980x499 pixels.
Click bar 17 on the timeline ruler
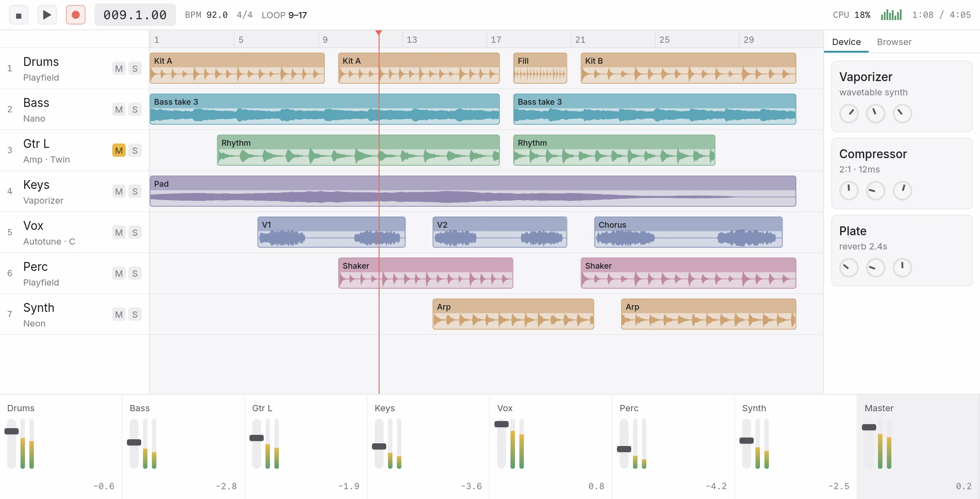coord(496,40)
